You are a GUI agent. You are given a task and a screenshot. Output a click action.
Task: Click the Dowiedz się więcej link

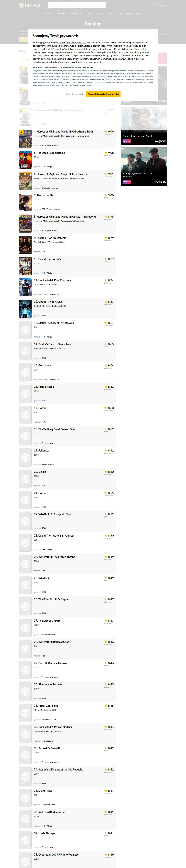(x=74, y=94)
